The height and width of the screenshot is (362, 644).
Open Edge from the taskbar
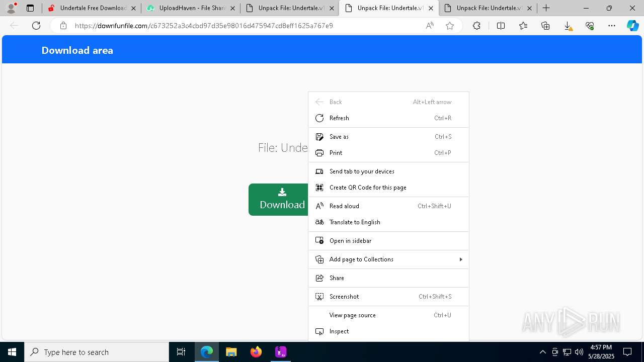[x=207, y=352]
